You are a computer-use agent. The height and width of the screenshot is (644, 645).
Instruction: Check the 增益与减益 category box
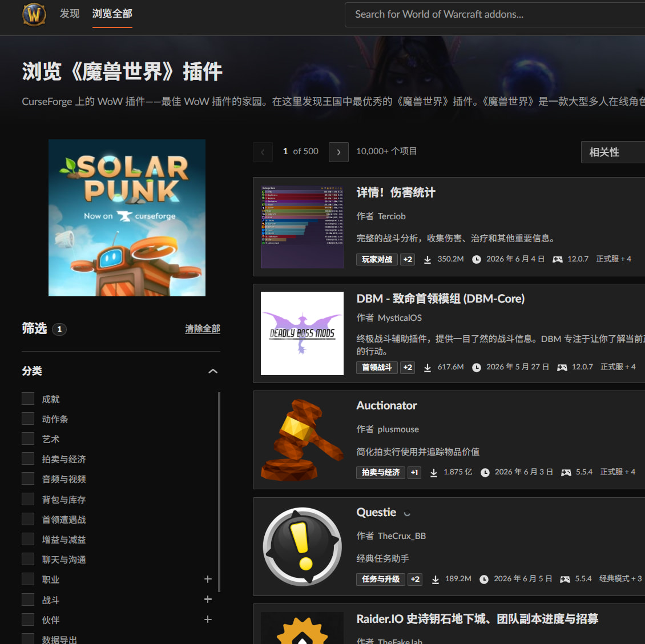point(28,539)
